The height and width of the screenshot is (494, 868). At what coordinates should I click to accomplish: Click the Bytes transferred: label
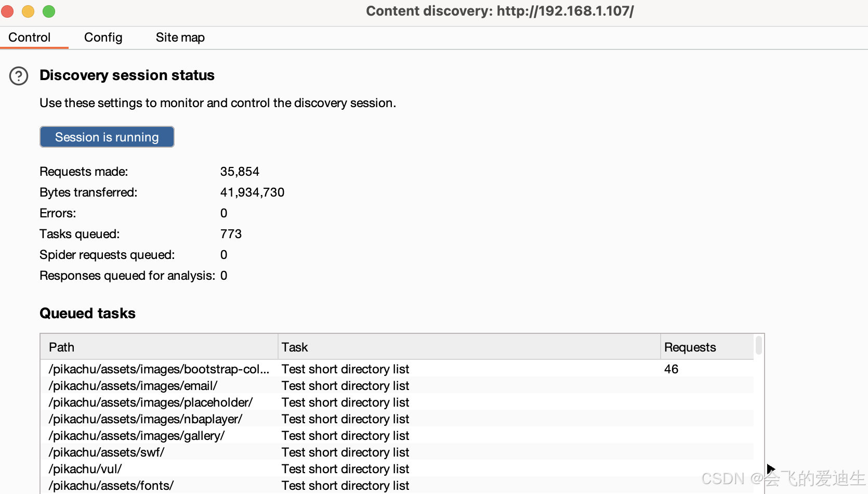[88, 192]
